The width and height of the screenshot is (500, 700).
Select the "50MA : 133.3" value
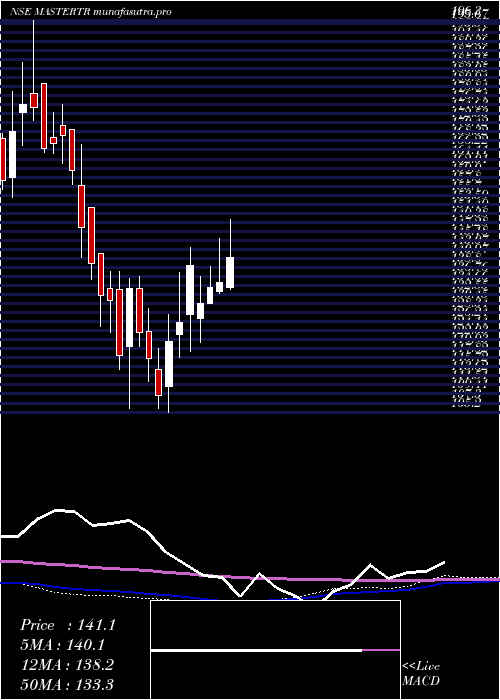[68, 684]
